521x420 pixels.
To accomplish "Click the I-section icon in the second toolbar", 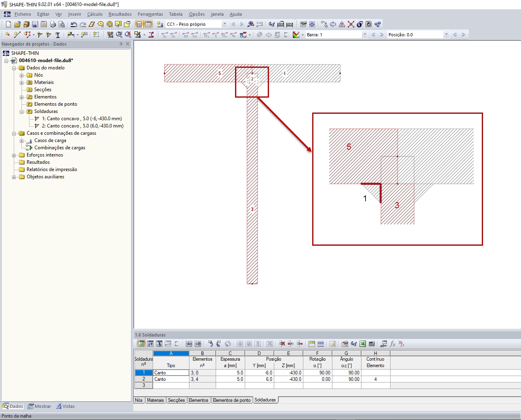I will tap(57, 35).
